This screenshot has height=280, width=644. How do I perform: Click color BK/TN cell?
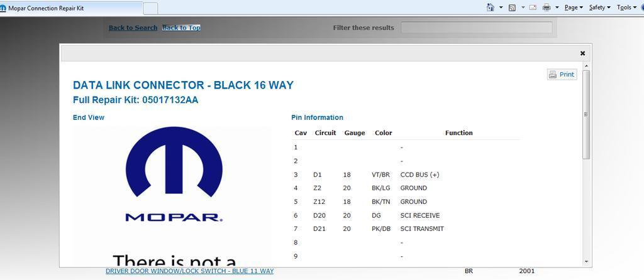380,202
